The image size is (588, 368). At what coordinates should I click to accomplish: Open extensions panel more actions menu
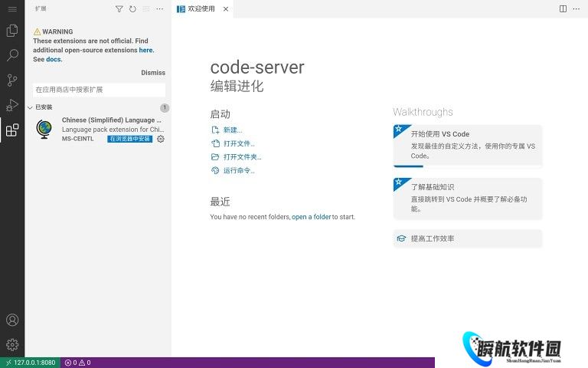[160, 9]
